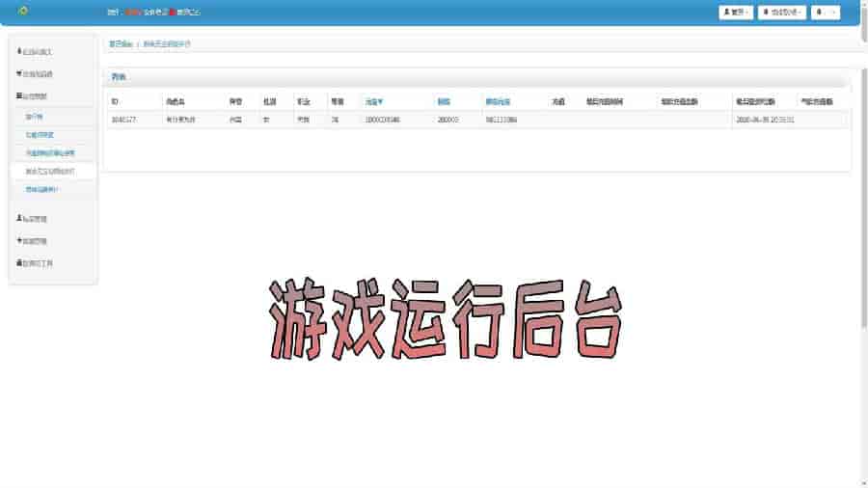Open the second blue submenu link in the expanded group
Screen dimensions: 868x488
click(x=40, y=135)
